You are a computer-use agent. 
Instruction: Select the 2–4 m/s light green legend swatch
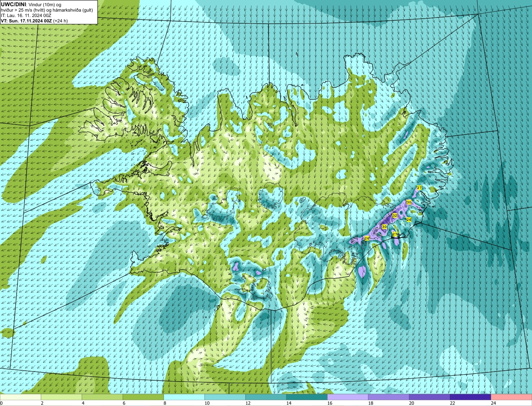pyautogui.click(x=62, y=397)
